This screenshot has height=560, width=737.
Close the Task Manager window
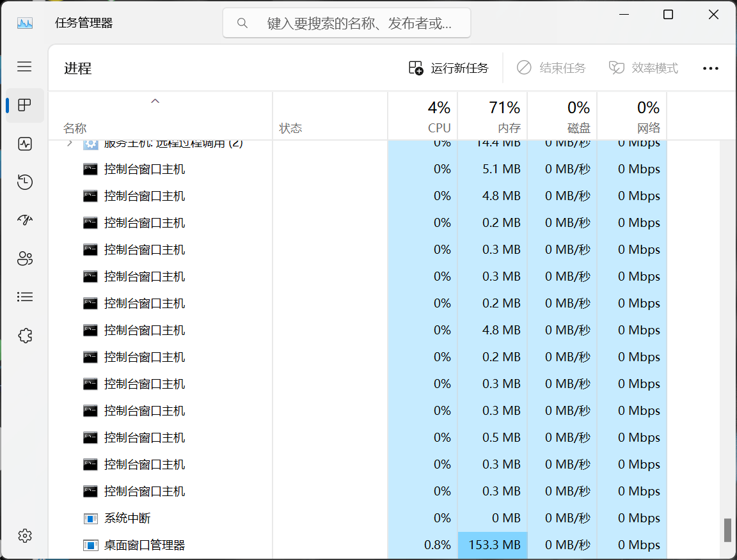(x=713, y=15)
